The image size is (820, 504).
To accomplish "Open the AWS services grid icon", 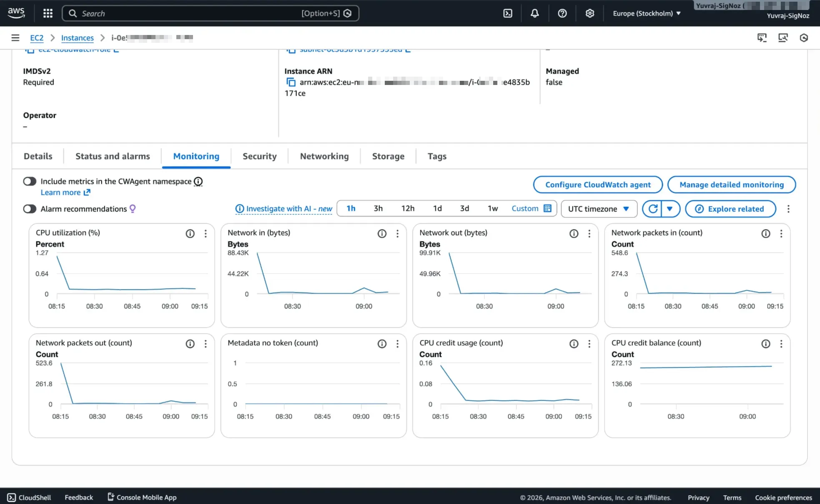I will [48, 13].
